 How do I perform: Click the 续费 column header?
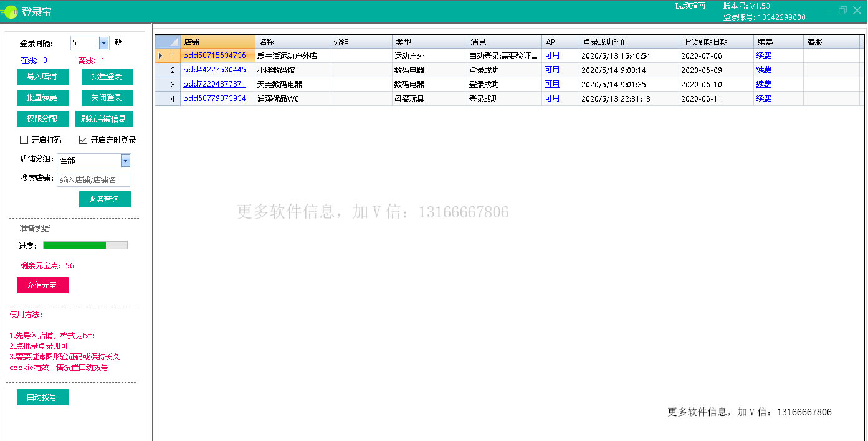pyautogui.click(x=778, y=42)
